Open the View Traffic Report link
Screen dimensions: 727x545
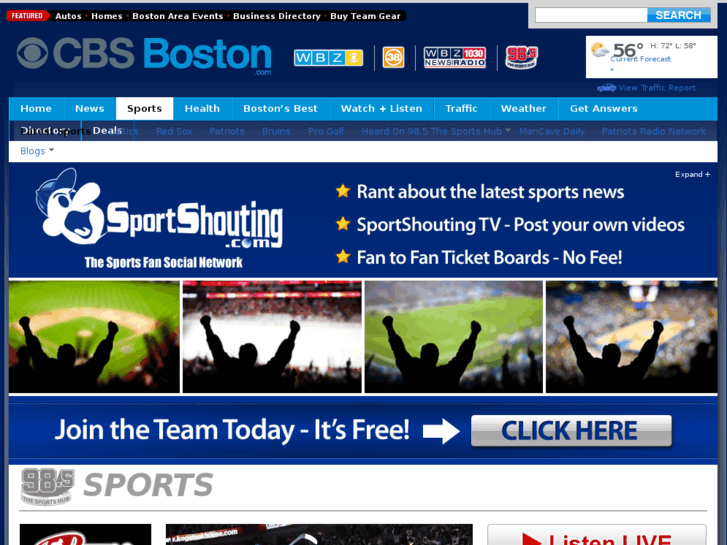[657, 88]
